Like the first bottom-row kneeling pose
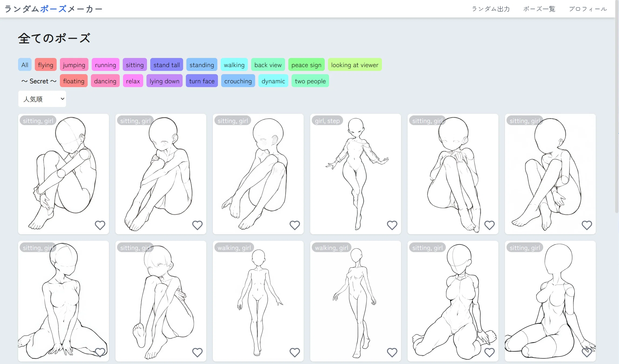The image size is (619, 364). [100, 352]
